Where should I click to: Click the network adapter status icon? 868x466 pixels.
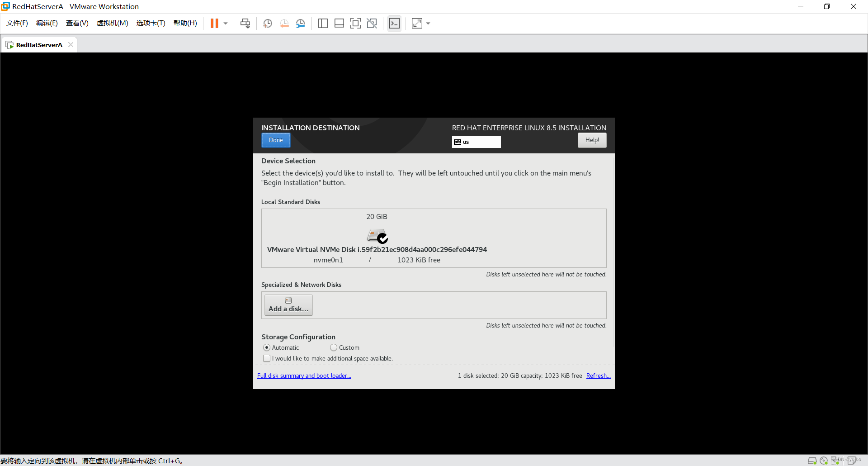pos(835,461)
